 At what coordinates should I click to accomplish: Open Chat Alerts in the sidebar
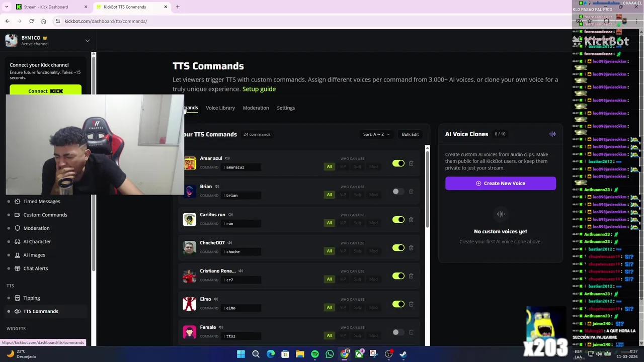coord(36,268)
